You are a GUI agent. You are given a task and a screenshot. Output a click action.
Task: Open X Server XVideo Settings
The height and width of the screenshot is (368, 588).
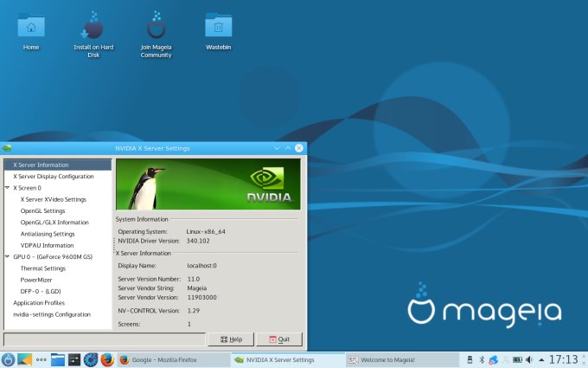[x=54, y=199]
